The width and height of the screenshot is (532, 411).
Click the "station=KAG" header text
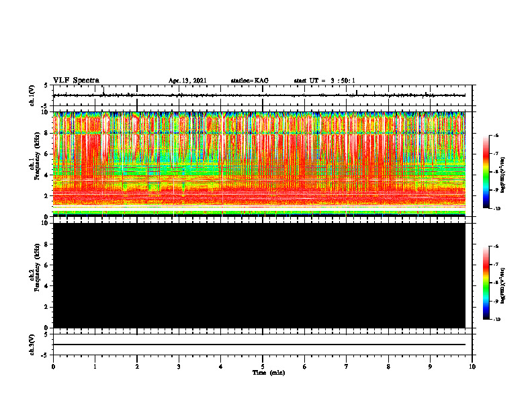point(250,81)
